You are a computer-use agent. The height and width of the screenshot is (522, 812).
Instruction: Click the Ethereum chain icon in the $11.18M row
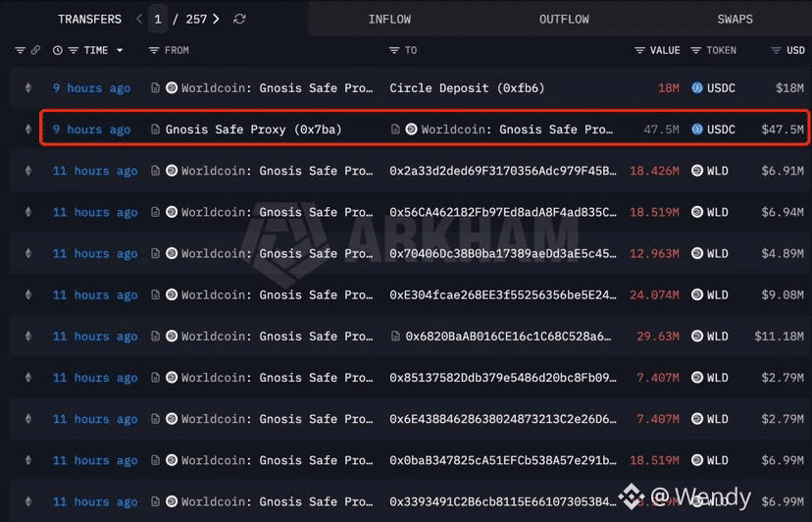coord(28,337)
